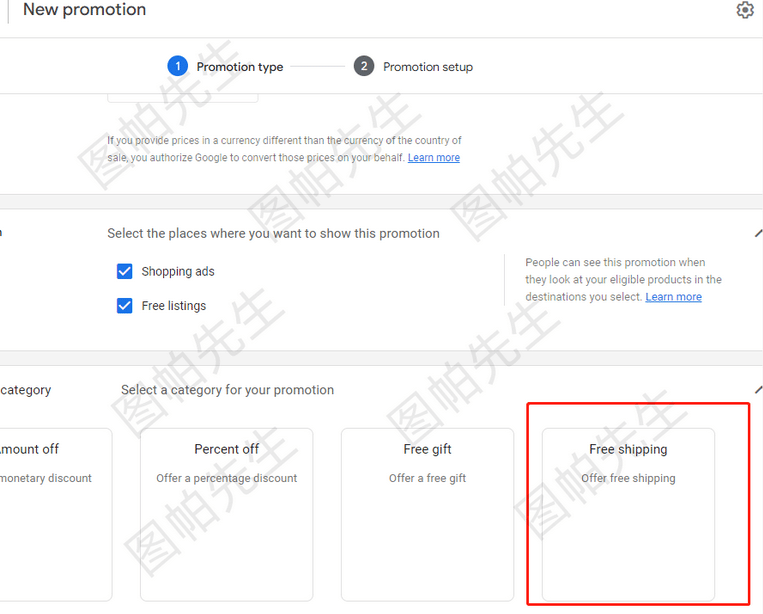Click the New promotion page title

click(x=84, y=10)
